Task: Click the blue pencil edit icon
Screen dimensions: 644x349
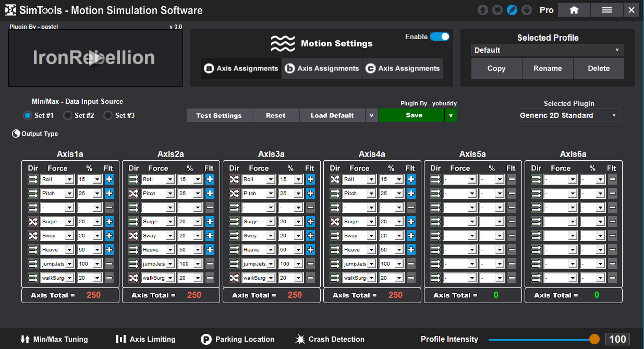Action: tap(512, 10)
